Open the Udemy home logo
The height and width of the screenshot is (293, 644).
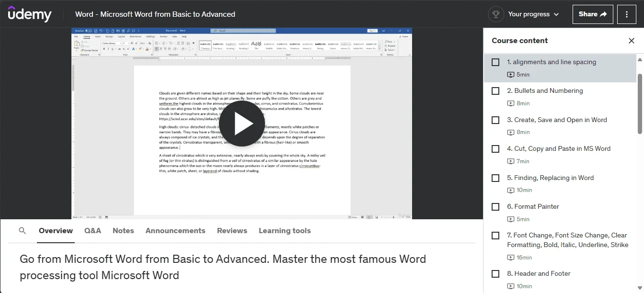30,14
